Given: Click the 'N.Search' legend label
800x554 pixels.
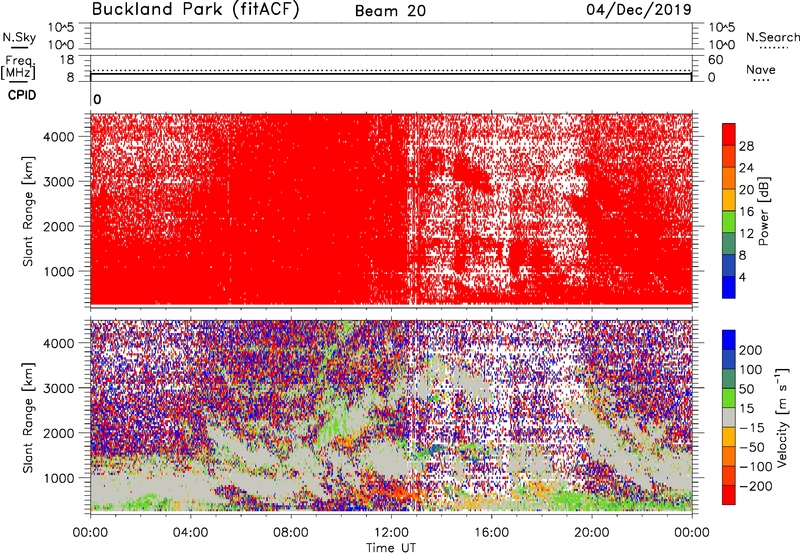Looking at the screenshot, I should tap(772, 37).
